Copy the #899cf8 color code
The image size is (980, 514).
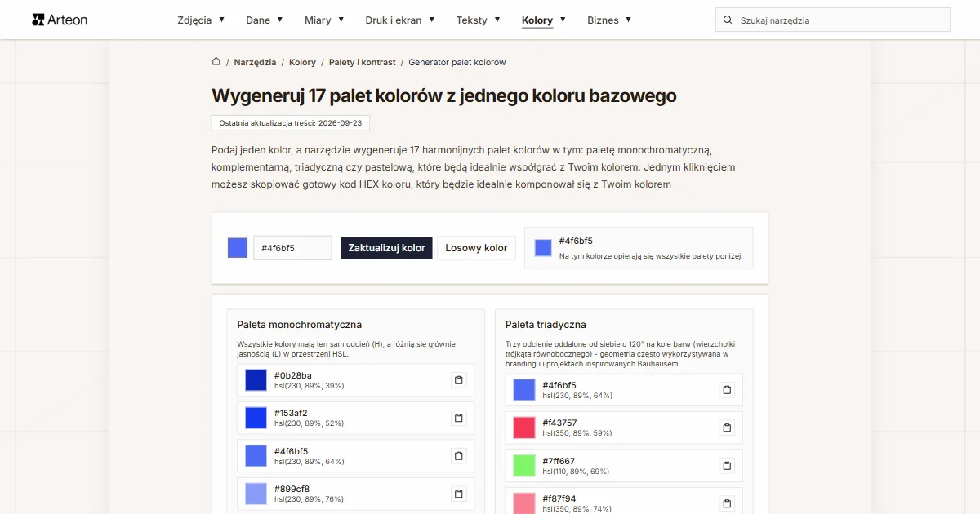[x=459, y=494]
